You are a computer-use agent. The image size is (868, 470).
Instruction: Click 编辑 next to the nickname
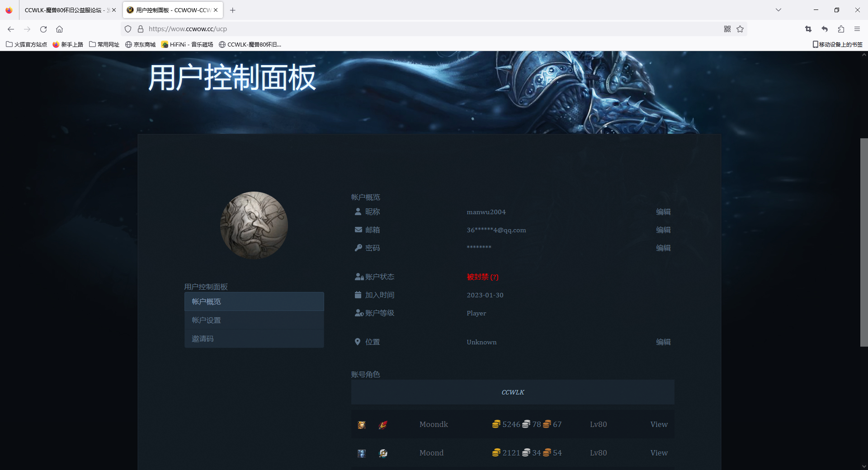point(663,212)
